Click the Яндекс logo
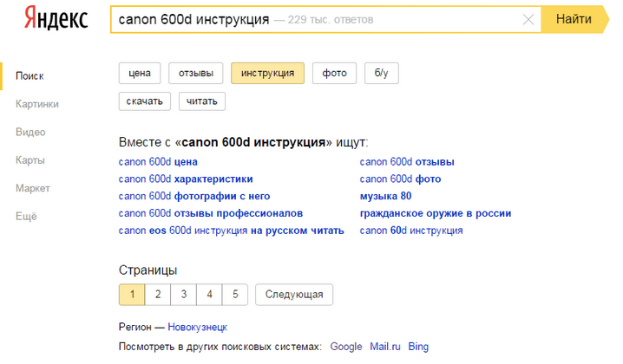Viewport: 623px width, 364px height. 56,19
